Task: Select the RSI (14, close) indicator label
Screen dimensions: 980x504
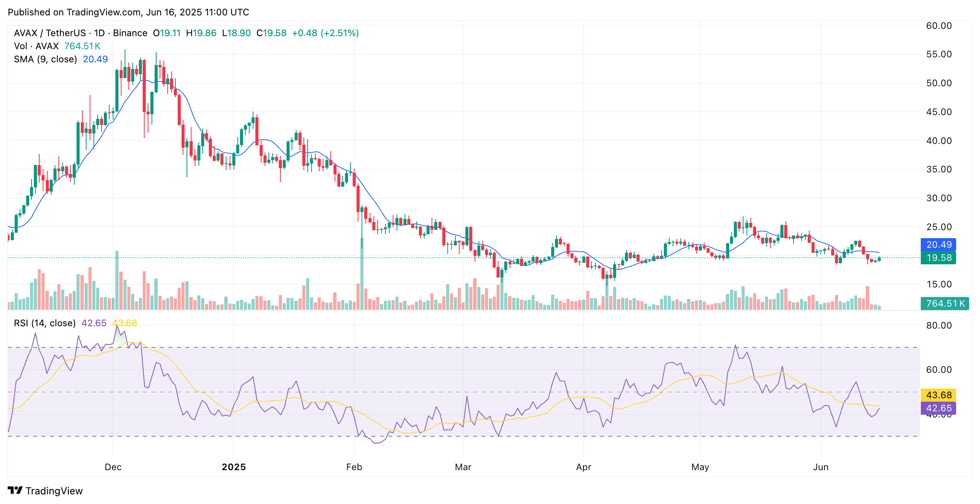Action: pos(44,323)
